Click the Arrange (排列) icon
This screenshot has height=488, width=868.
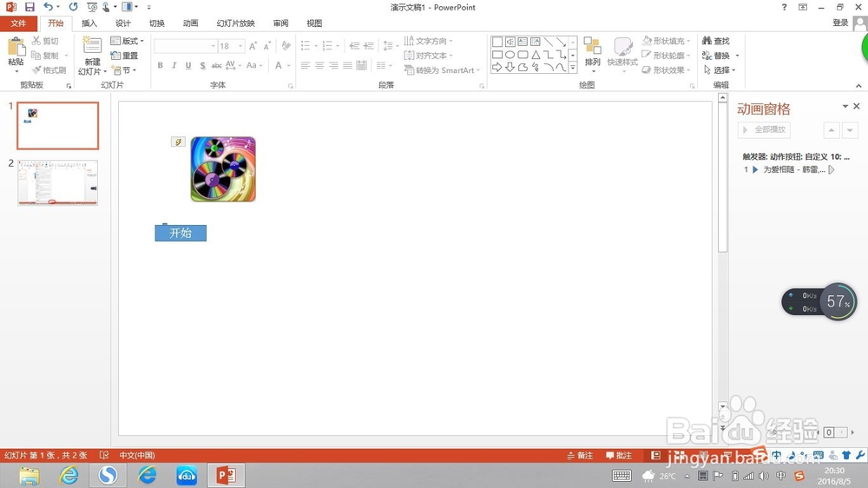(x=592, y=46)
